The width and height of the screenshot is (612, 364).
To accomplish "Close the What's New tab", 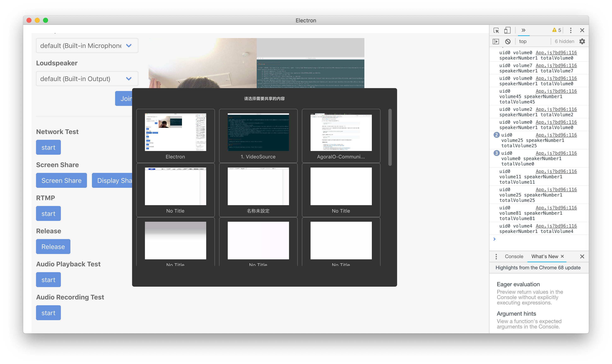I will pos(562,256).
